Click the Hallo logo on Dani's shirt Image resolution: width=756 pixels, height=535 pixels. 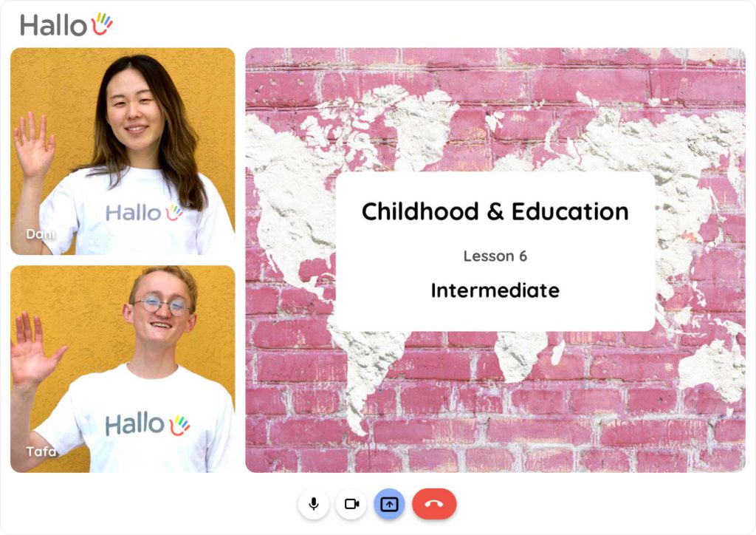[144, 212]
